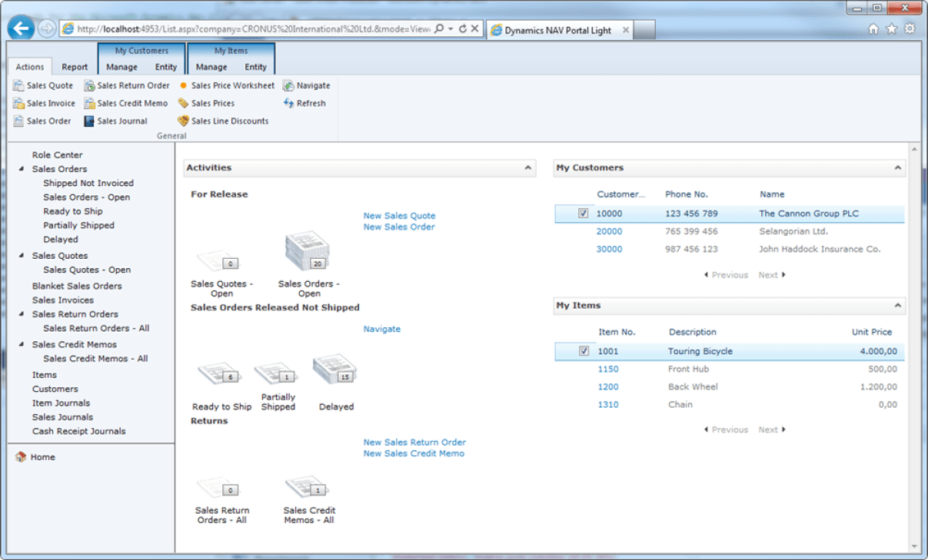
Task: Click the browser URL address field
Action: (254, 29)
